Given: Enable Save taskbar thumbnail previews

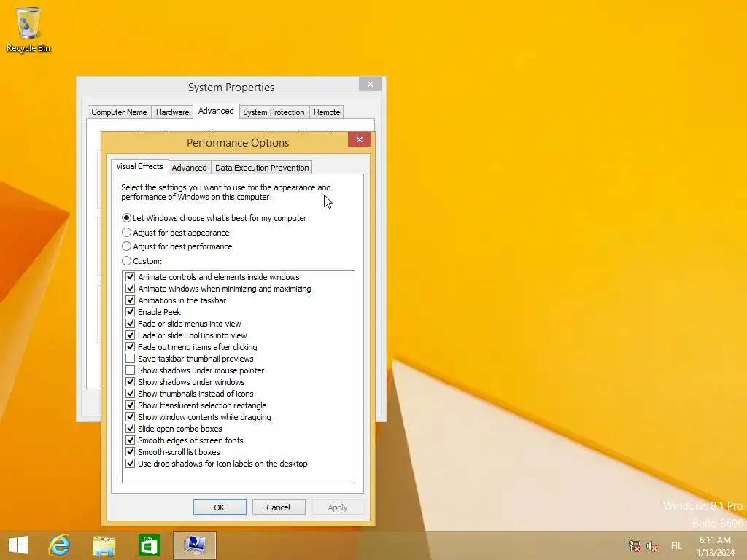Looking at the screenshot, I should coord(130,359).
